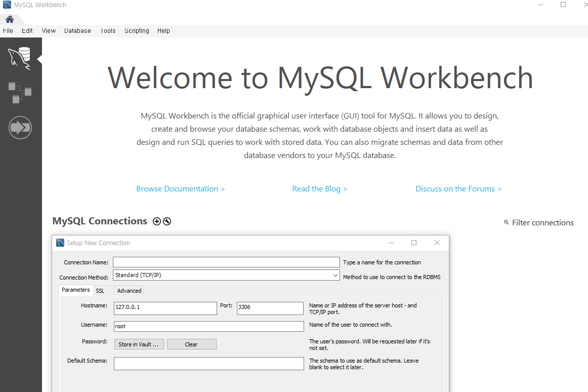Open the Read the Blog link
Viewport: 588px width, 392px height.
(320, 189)
